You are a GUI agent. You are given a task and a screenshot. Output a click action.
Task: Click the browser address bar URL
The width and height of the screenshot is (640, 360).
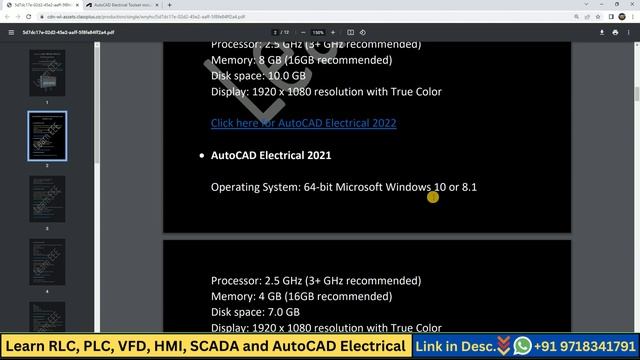[x=146, y=17]
